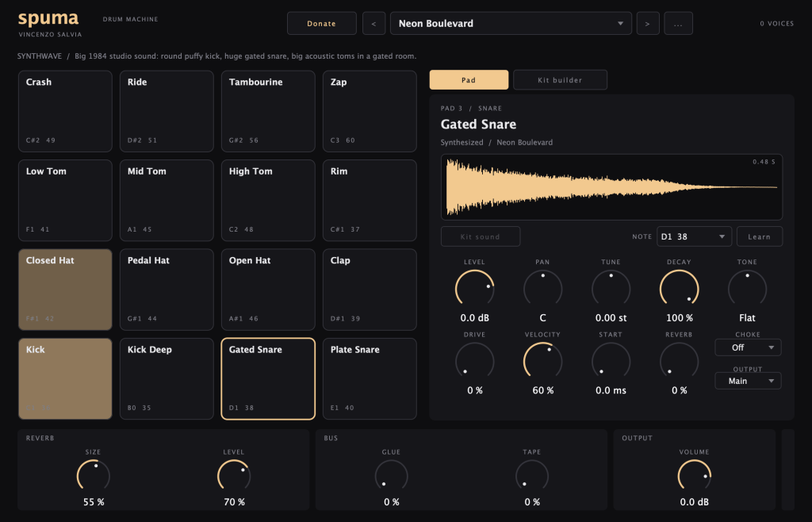Click the pad REVERB send knob
Viewport: 812px width, 522px height.
tap(679, 361)
